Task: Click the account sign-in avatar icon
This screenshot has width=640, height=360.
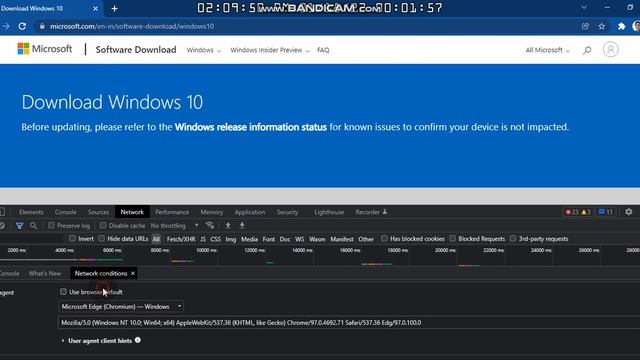Action: tap(610, 50)
